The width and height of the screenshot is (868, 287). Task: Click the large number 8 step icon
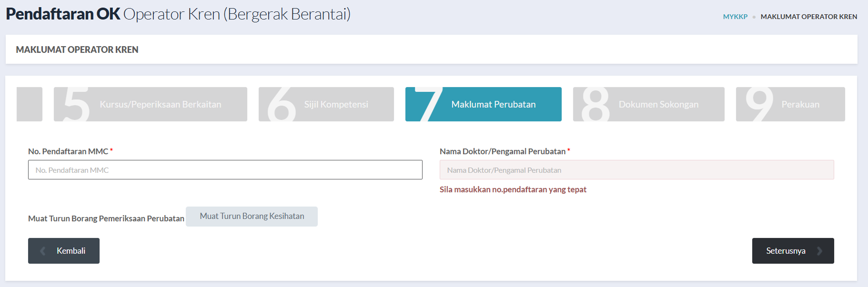(595, 104)
